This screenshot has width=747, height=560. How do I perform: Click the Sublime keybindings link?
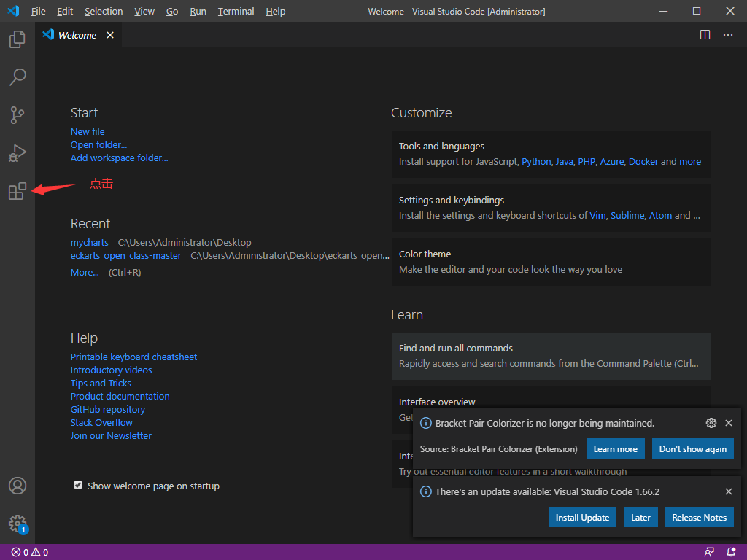pos(627,215)
